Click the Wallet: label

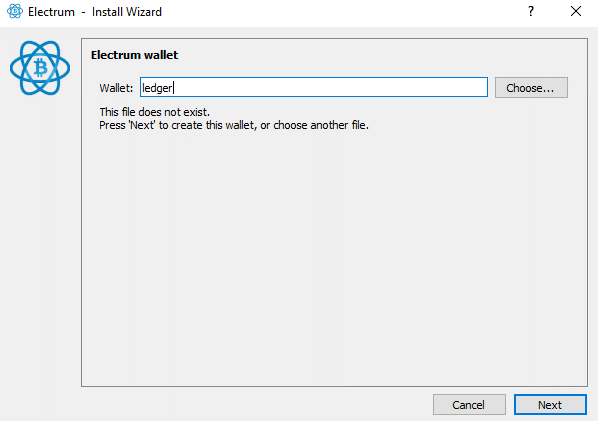tap(116, 88)
